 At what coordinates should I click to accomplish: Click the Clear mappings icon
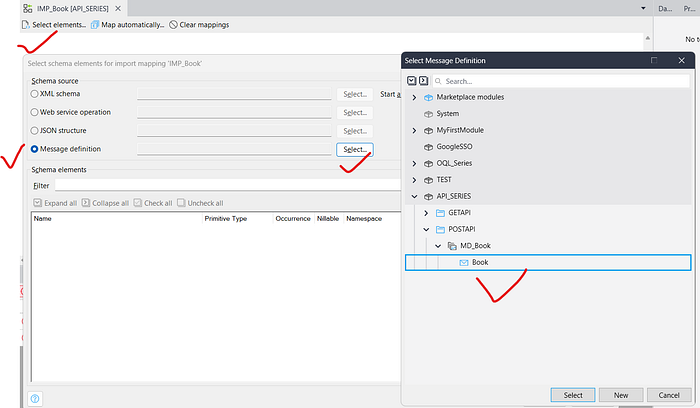click(174, 24)
